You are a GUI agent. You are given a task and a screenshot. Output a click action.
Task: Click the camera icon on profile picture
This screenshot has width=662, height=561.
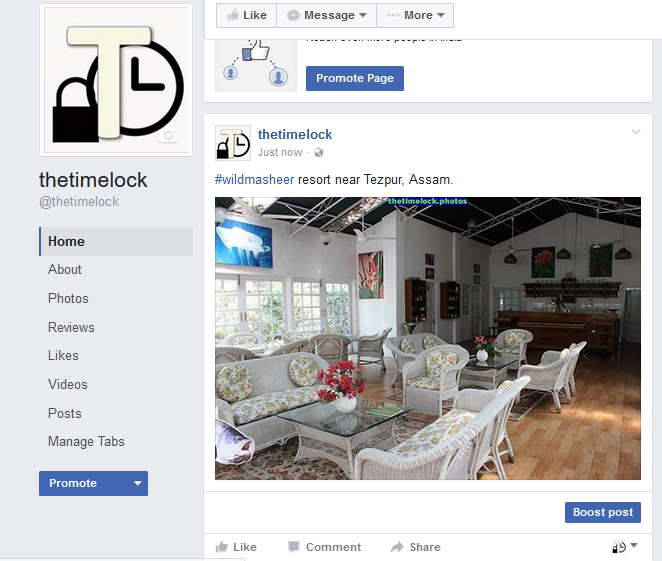coord(168,136)
